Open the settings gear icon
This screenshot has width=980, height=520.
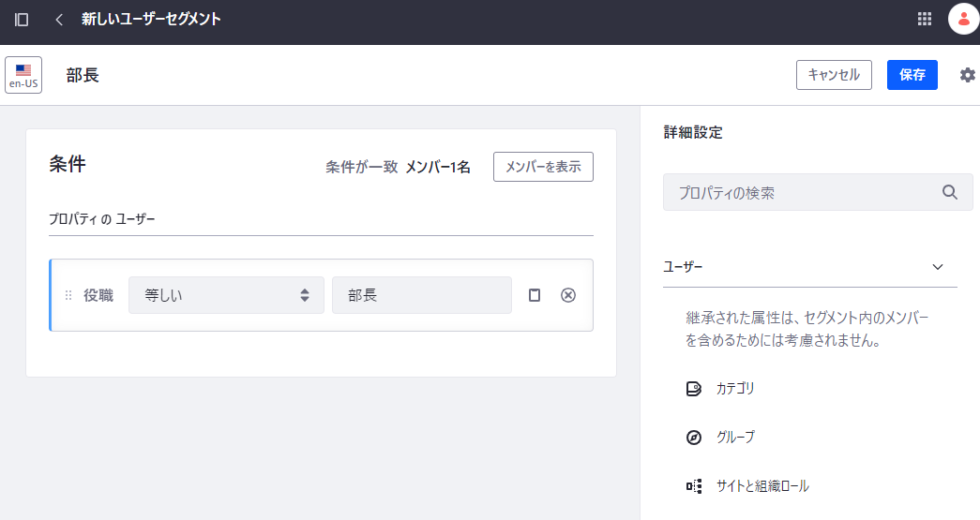point(967,75)
